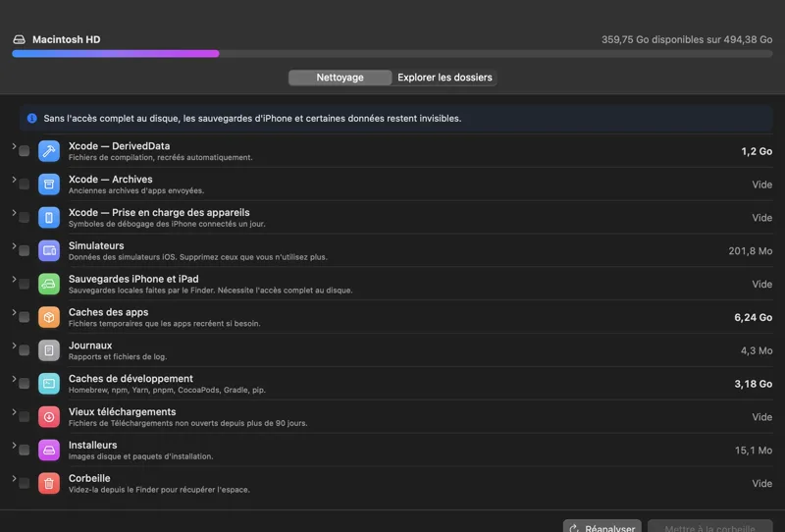Screen dimensions: 785x532
Task: Click the "3,18 Go" size value
Action: (x=753, y=384)
